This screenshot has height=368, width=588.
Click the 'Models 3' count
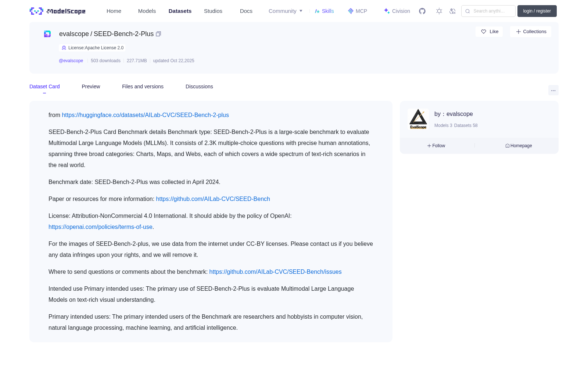443,125
